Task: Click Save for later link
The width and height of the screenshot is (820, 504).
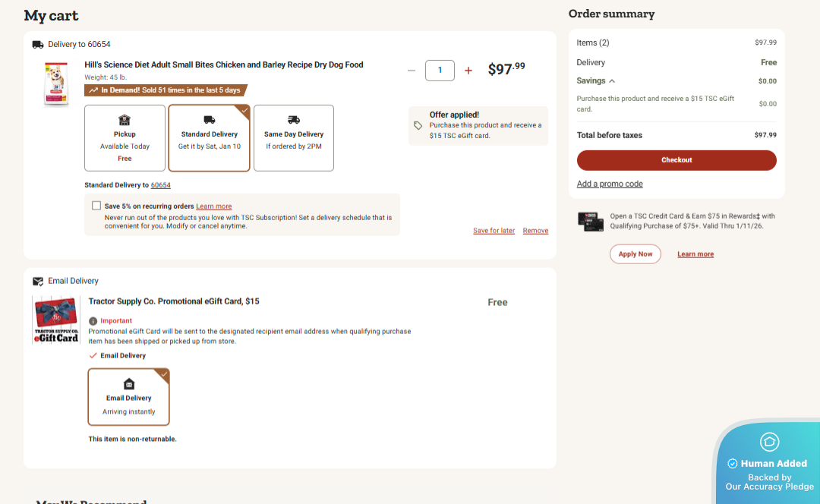Action: point(494,231)
